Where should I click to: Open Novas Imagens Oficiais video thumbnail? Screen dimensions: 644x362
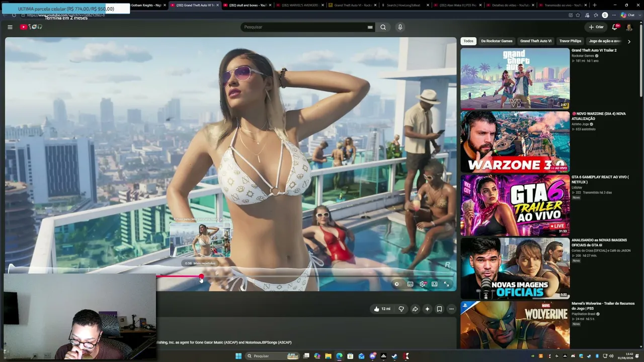515,268
